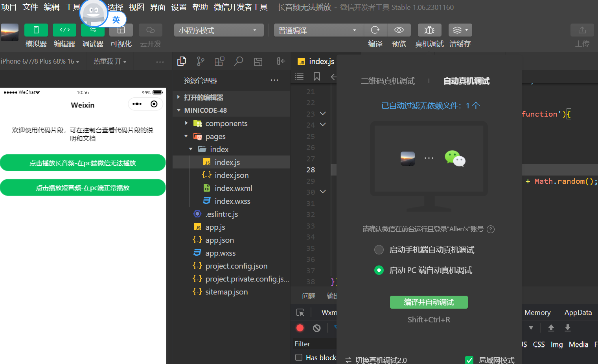Open the visualization (可视化) button
The image size is (598, 364).
[121, 30]
